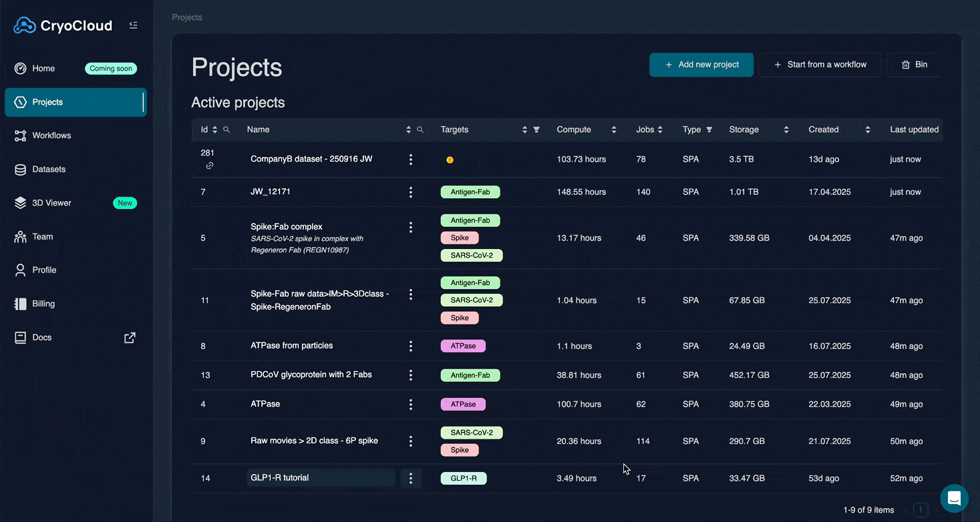980x522 pixels.
Task: Click the CryoCloud logo
Action: pyautogui.click(x=63, y=25)
